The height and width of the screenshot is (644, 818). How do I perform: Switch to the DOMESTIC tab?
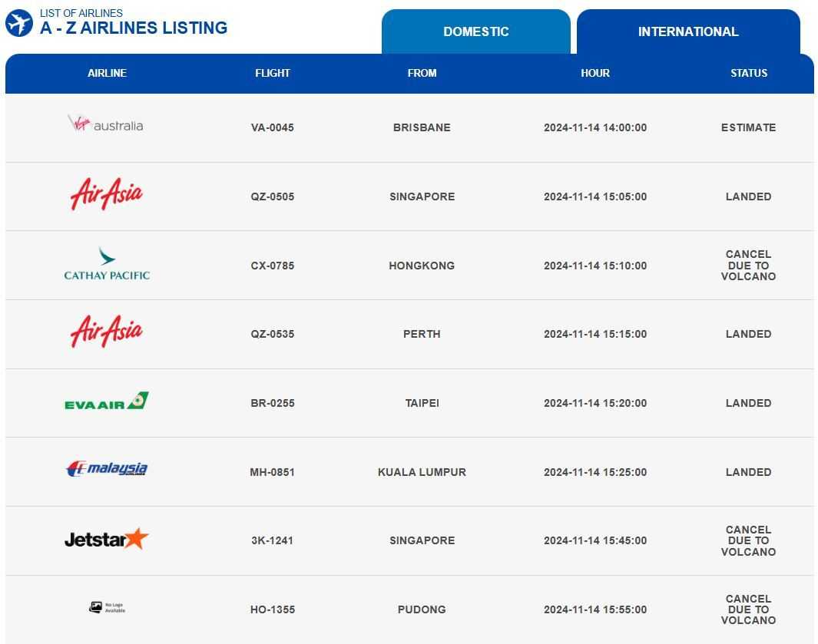click(x=475, y=31)
